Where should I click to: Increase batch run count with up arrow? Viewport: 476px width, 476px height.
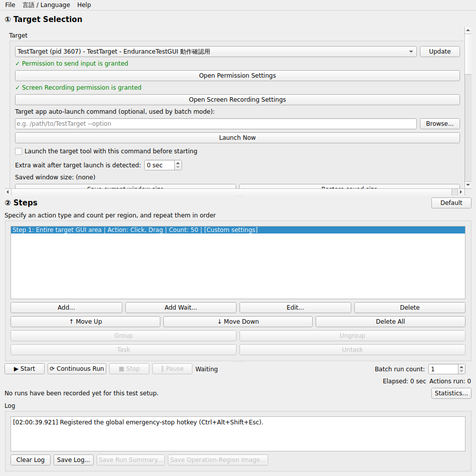click(x=461, y=367)
